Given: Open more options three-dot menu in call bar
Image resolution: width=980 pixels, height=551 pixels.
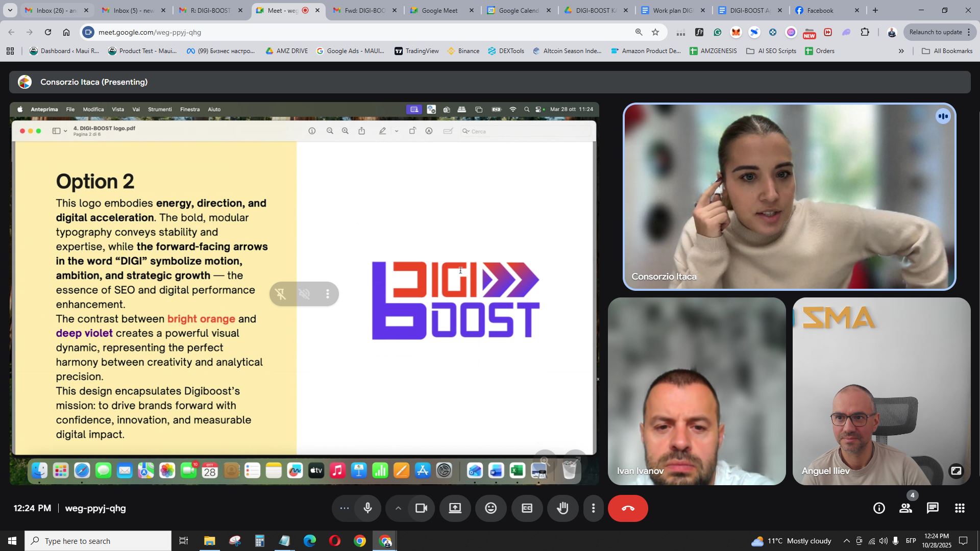Looking at the screenshot, I should point(593,508).
